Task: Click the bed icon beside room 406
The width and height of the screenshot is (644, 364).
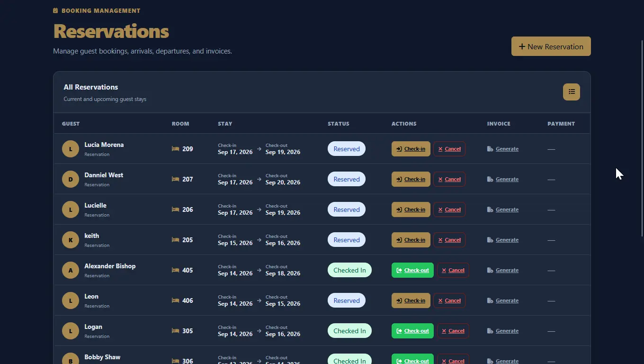Action: 175,300
